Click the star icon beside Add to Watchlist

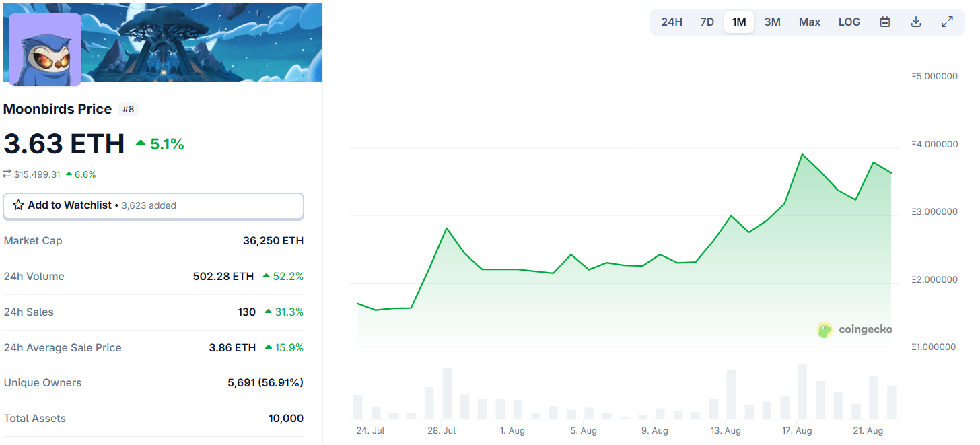coord(18,205)
